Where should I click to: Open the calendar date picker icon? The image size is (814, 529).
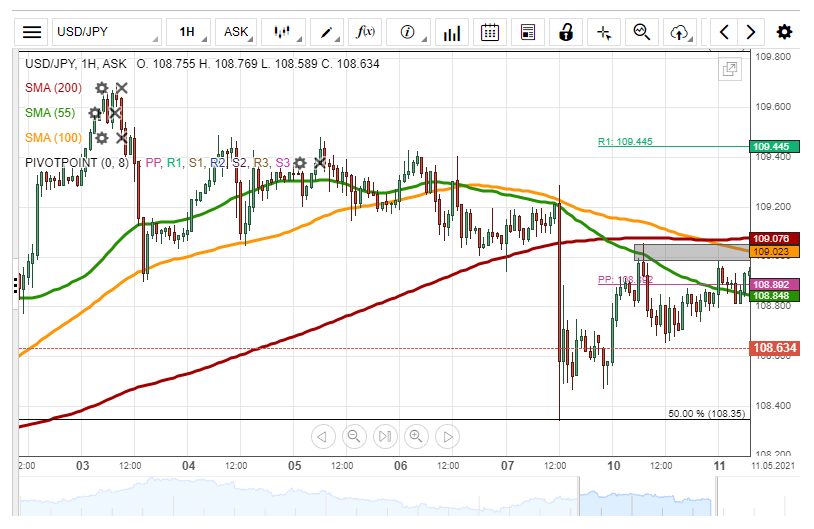tap(490, 32)
